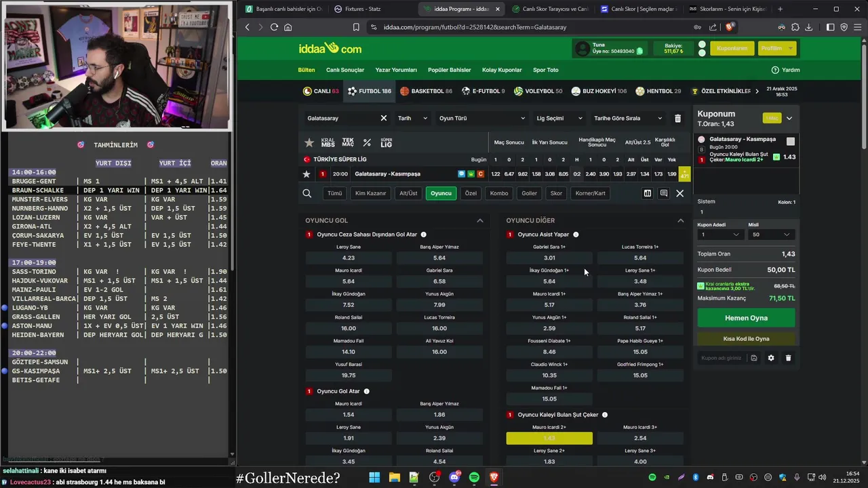Collapse the Oyuncu Diğer section
868x488 pixels.
(x=681, y=220)
